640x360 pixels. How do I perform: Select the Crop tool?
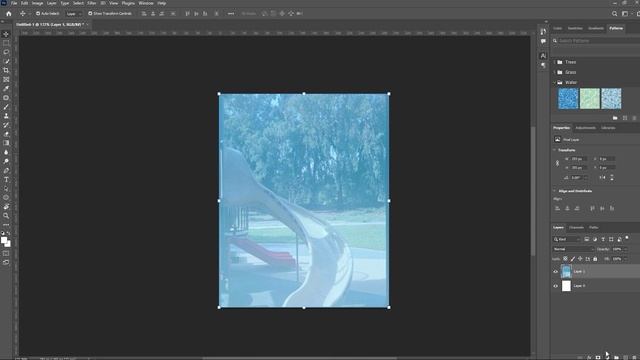pos(6,70)
